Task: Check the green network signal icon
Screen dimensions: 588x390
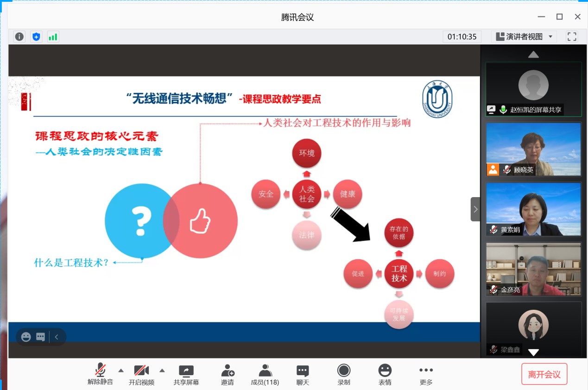Action: [53, 37]
